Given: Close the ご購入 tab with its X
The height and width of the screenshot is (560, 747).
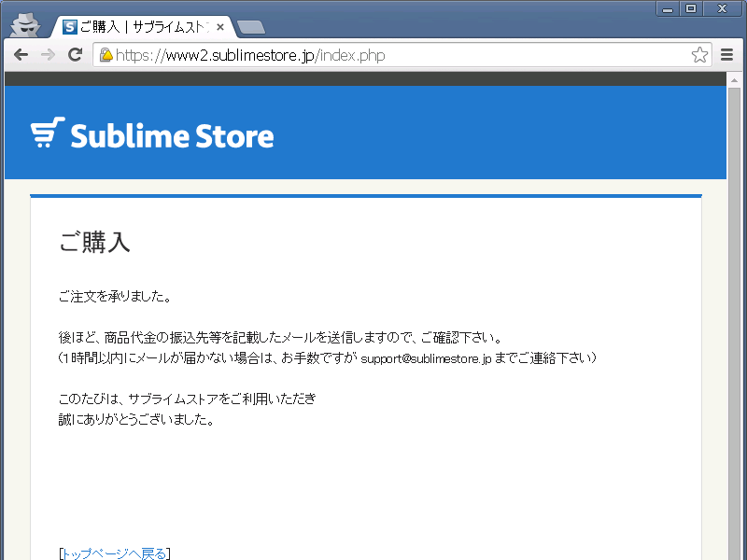Looking at the screenshot, I should point(220,27).
